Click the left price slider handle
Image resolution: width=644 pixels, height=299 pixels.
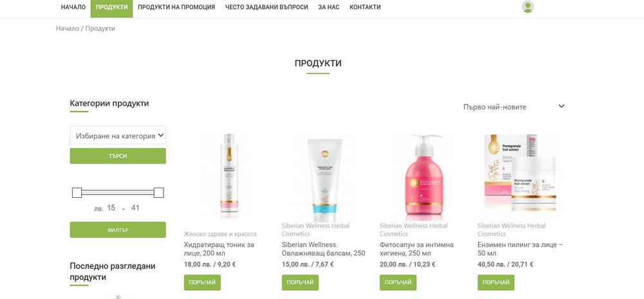tap(77, 193)
